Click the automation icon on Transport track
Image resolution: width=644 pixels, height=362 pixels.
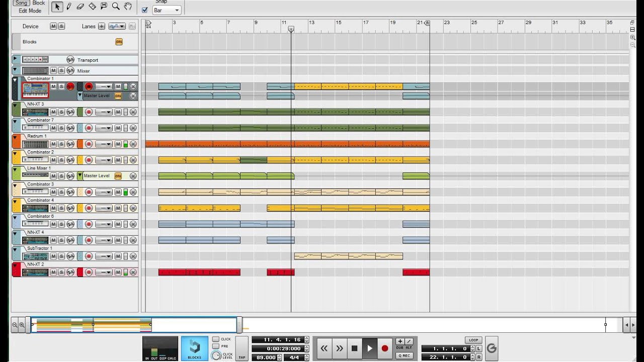point(70,60)
